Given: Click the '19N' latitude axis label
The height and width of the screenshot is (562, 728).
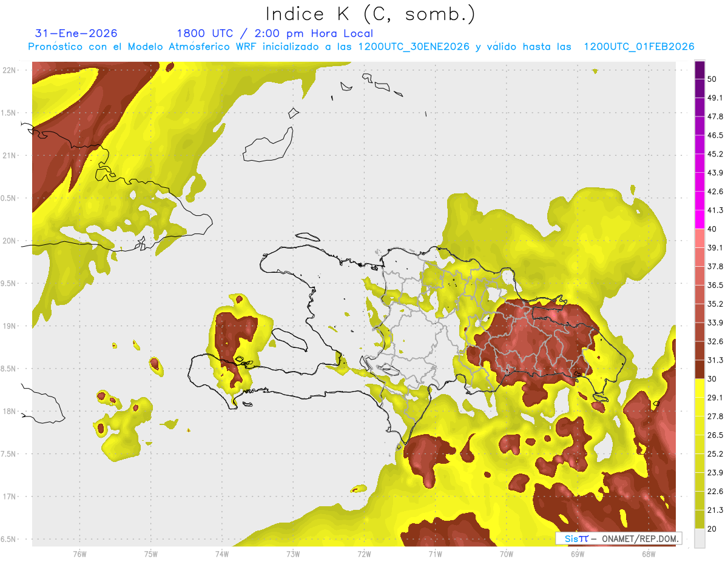Looking at the screenshot, I should (9, 326).
